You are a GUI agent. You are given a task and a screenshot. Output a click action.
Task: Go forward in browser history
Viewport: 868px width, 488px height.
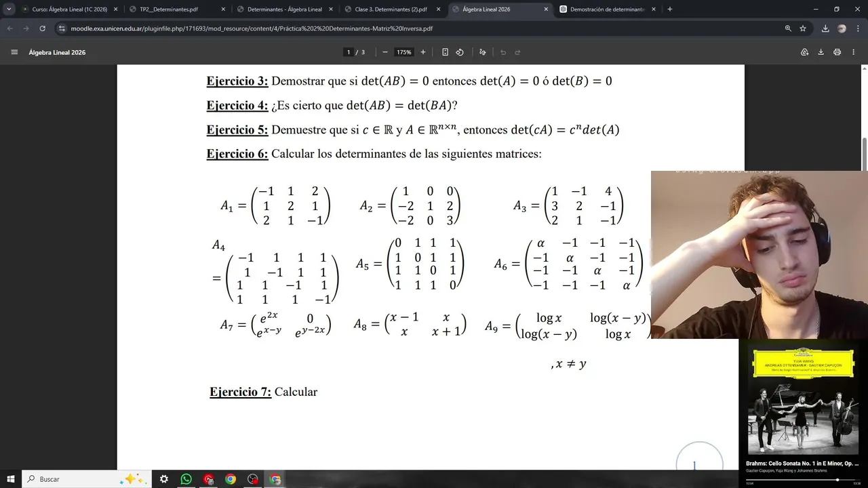26,28
